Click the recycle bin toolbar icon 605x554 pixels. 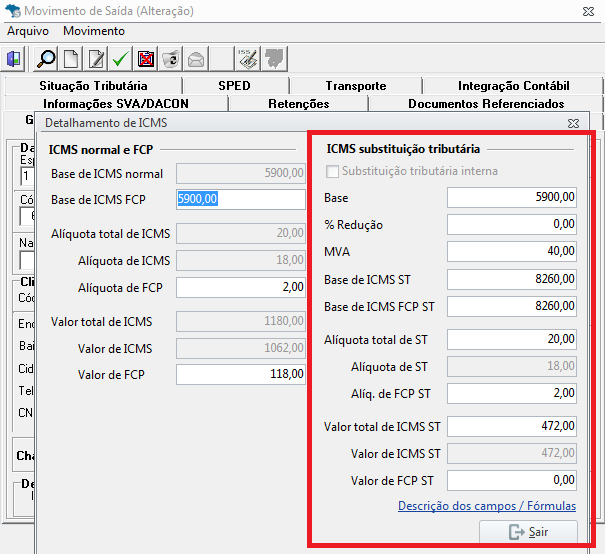coord(171,59)
